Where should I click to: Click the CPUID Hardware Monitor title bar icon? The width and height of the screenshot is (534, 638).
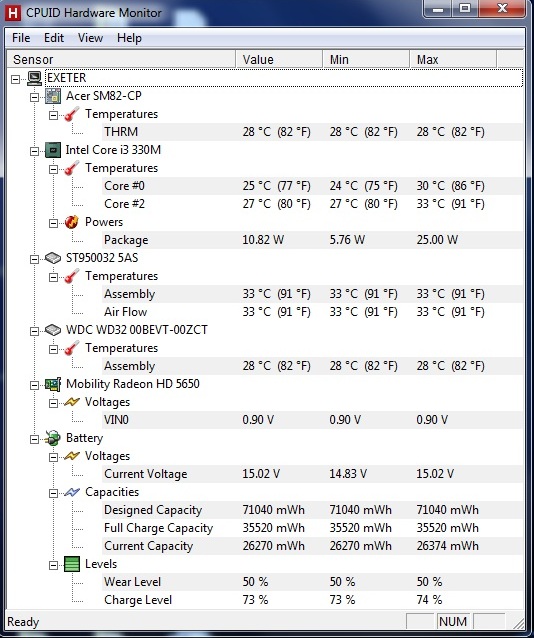pos(13,13)
